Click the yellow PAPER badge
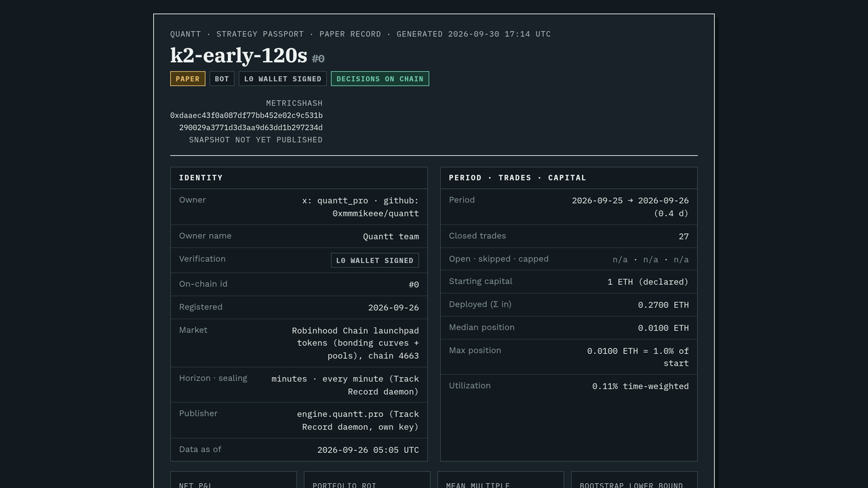This screenshot has height=488, width=868. tap(188, 79)
